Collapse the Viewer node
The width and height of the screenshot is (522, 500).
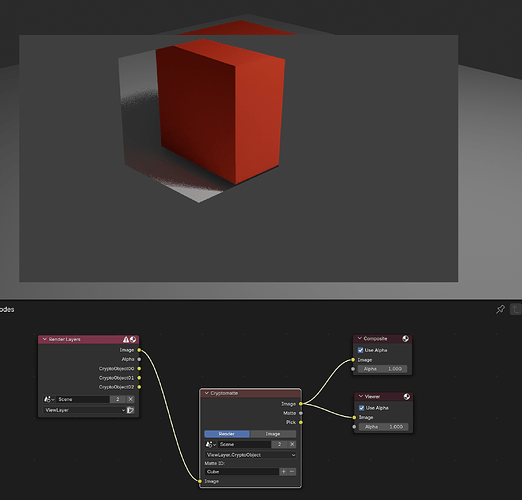click(x=361, y=396)
